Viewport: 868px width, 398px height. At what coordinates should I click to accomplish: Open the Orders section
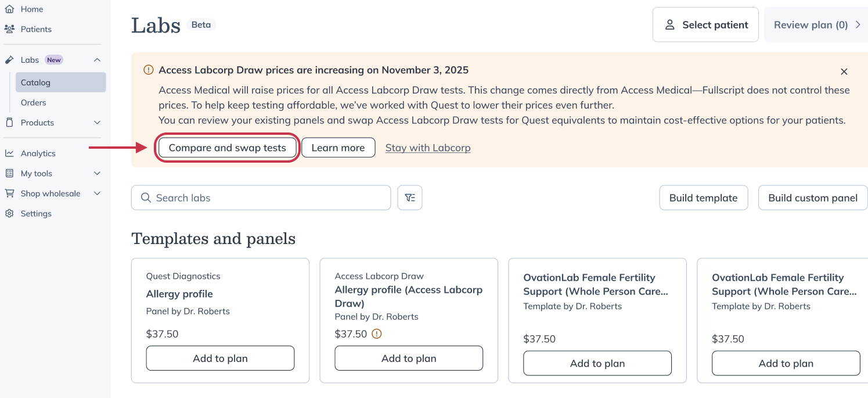click(33, 102)
